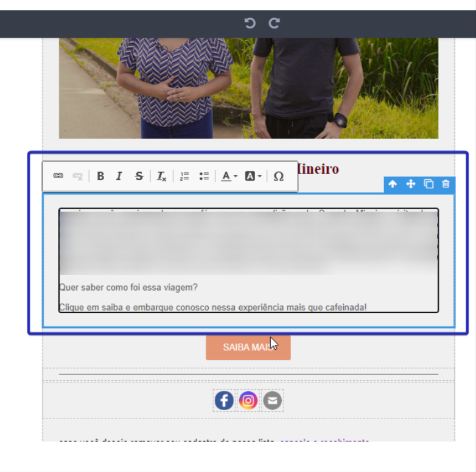The width and height of the screenshot is (476, 472).
Task: Select the photo of two people
Action: pyautogui.click(x=248, y=88)
